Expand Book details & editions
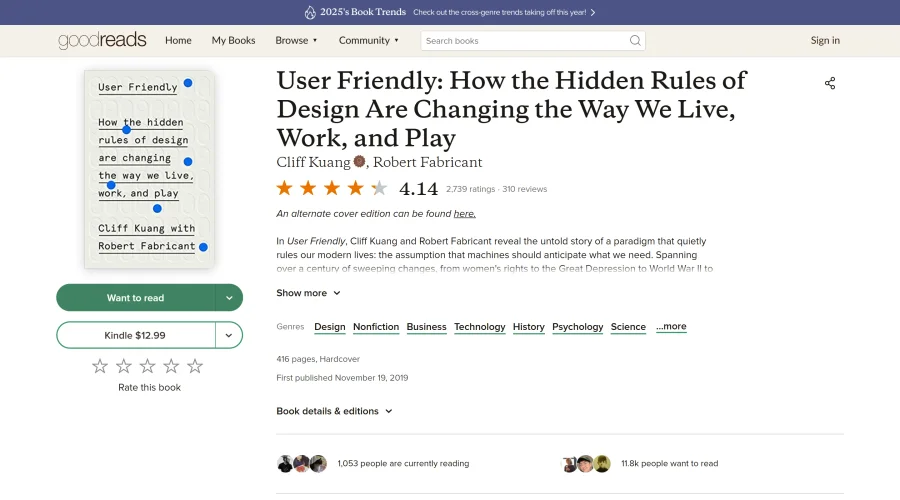 (x=334, y=411)
